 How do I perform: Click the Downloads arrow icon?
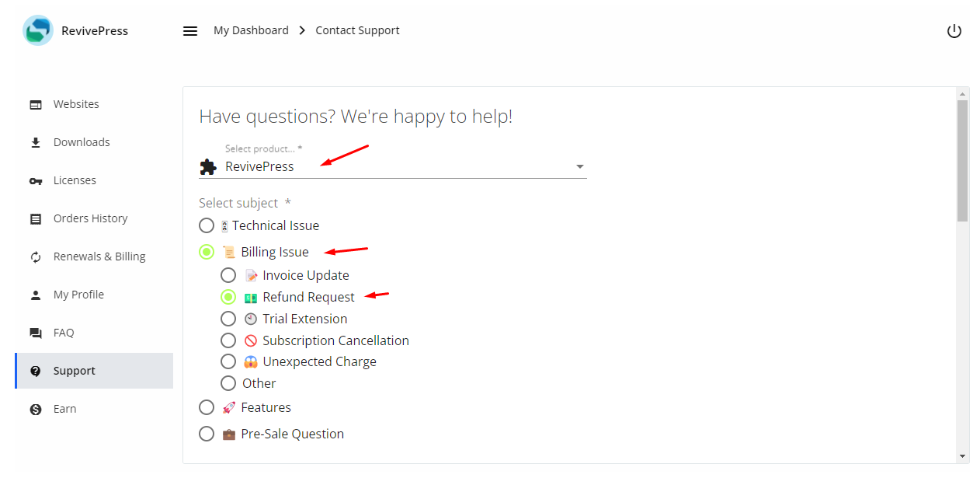point(36,142)
